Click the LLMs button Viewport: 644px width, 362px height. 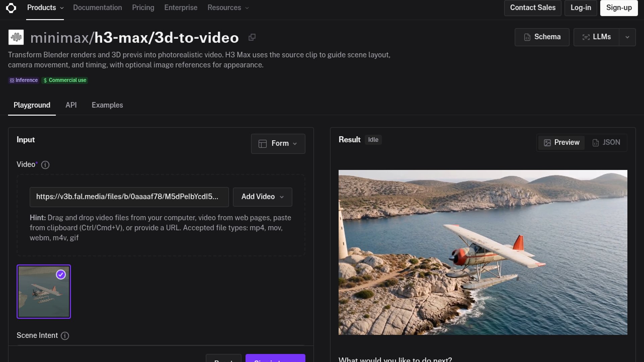(596, 37)
